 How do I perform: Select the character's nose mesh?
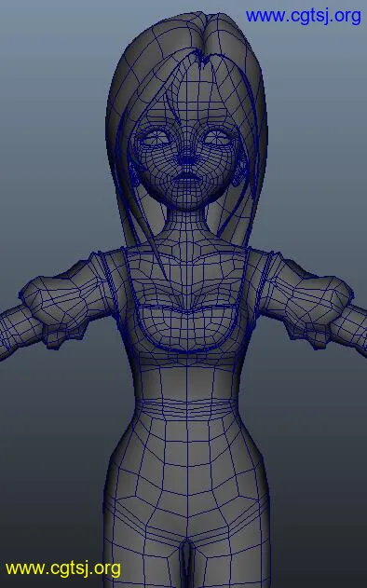coord(187,157)
